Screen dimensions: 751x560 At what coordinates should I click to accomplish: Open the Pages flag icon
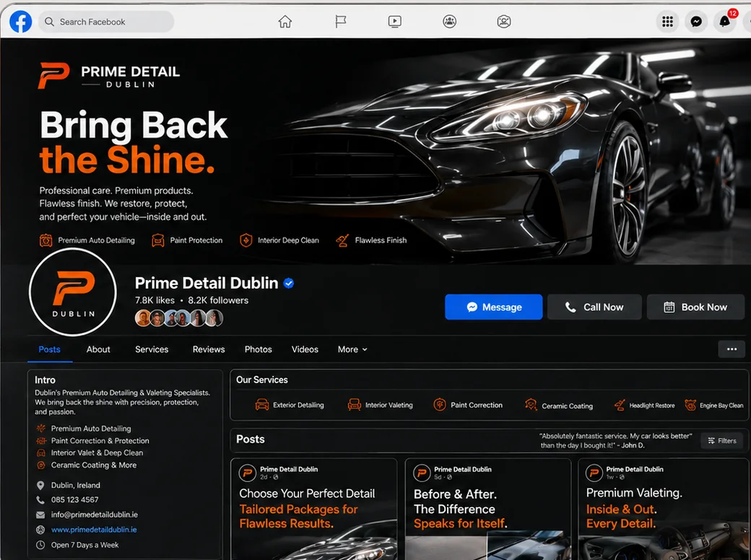[x=340, y=22]
